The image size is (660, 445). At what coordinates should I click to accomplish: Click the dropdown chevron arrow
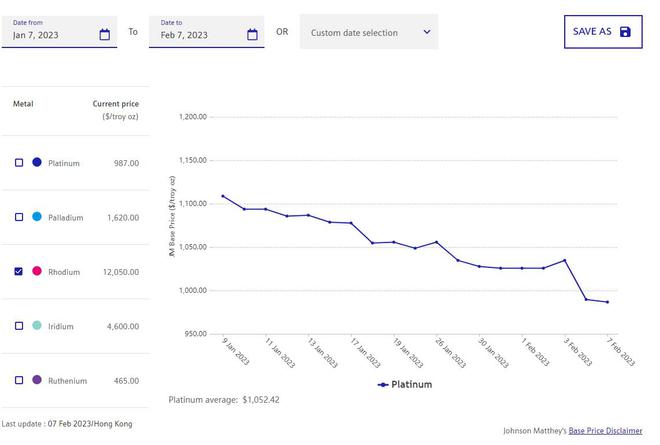pos(426,32)
